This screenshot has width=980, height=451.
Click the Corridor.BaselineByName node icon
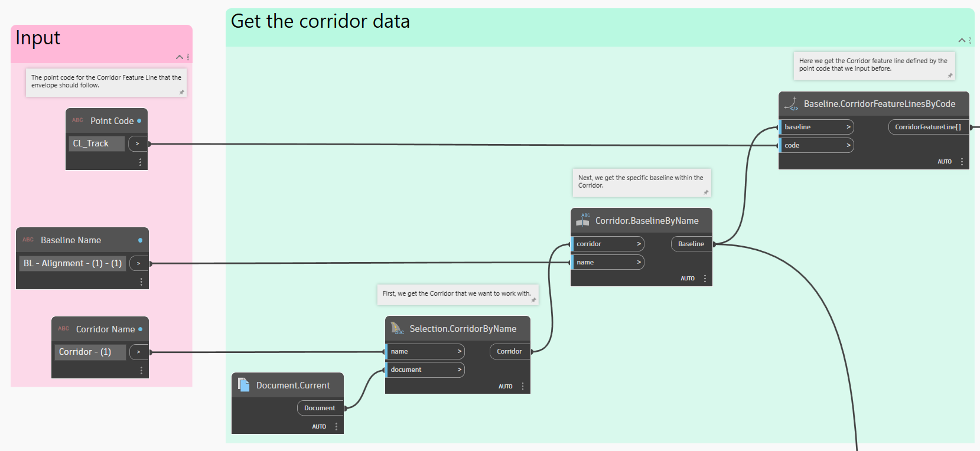[583, 220]
